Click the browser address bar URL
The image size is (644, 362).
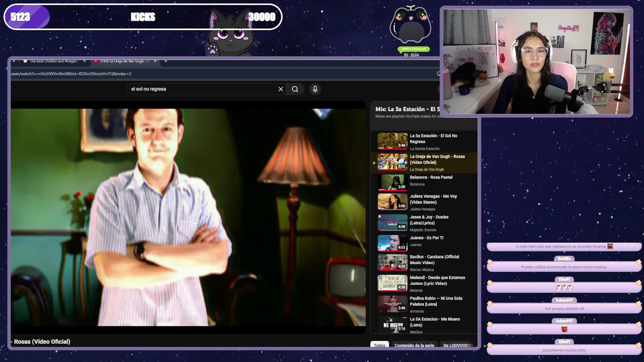click(x=71, y=74)
